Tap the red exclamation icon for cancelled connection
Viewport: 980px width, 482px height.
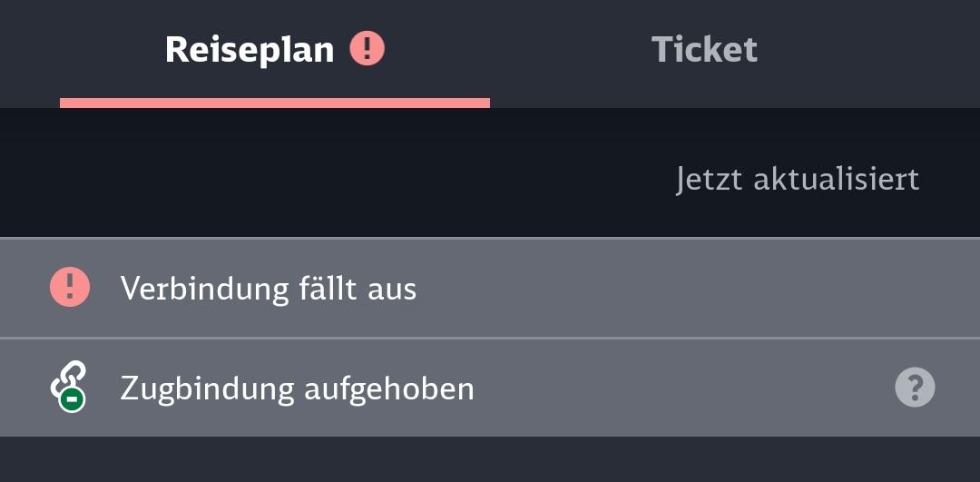click(x=70, y=288)
